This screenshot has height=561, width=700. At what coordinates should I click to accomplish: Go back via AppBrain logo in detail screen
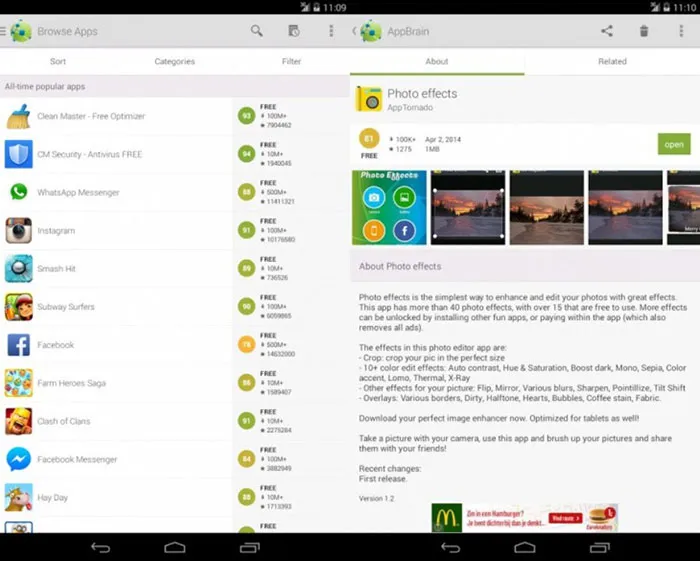click(x=371, y=31)
